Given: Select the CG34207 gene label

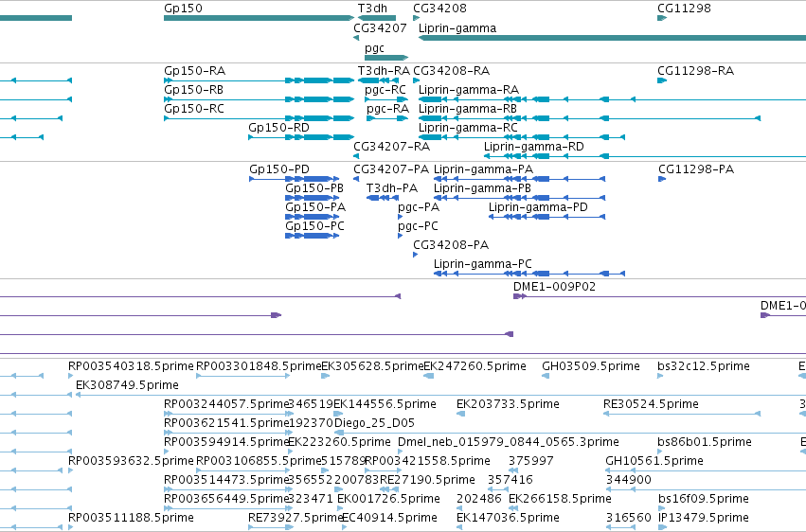Looking at the screenshot, I should click(x=380, y=28).
